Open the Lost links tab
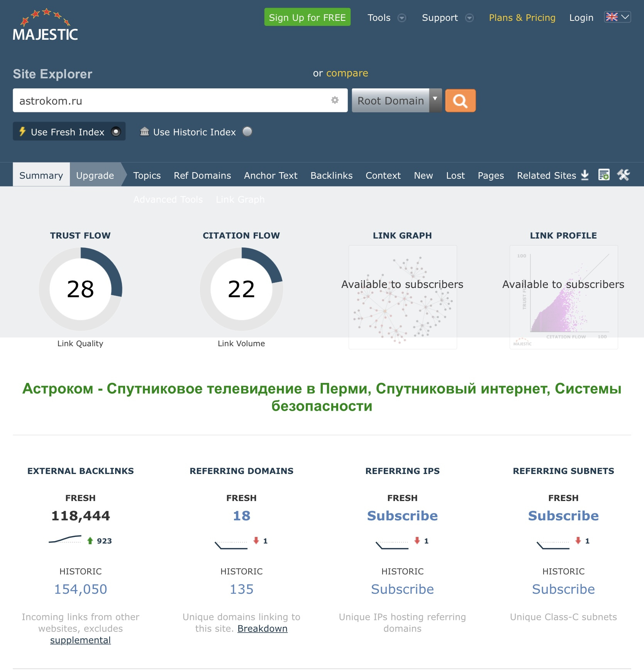 coord(456,176)
